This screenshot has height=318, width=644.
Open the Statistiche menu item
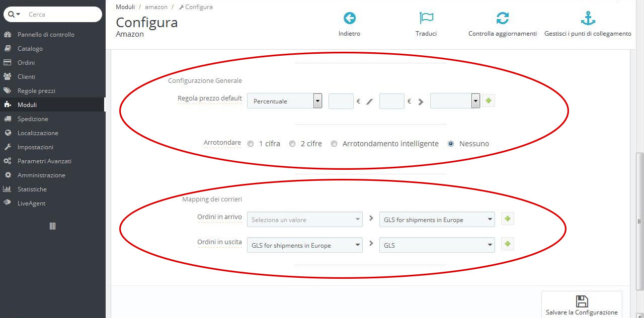click(52, 189)
